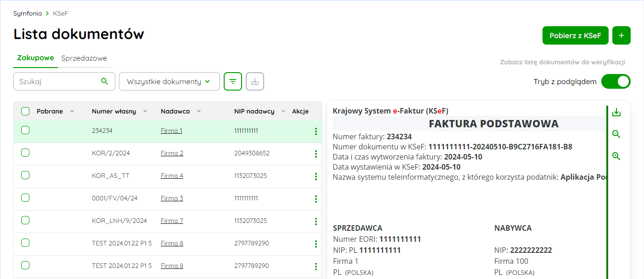Zoom in the invoice preview

[616, 156]
